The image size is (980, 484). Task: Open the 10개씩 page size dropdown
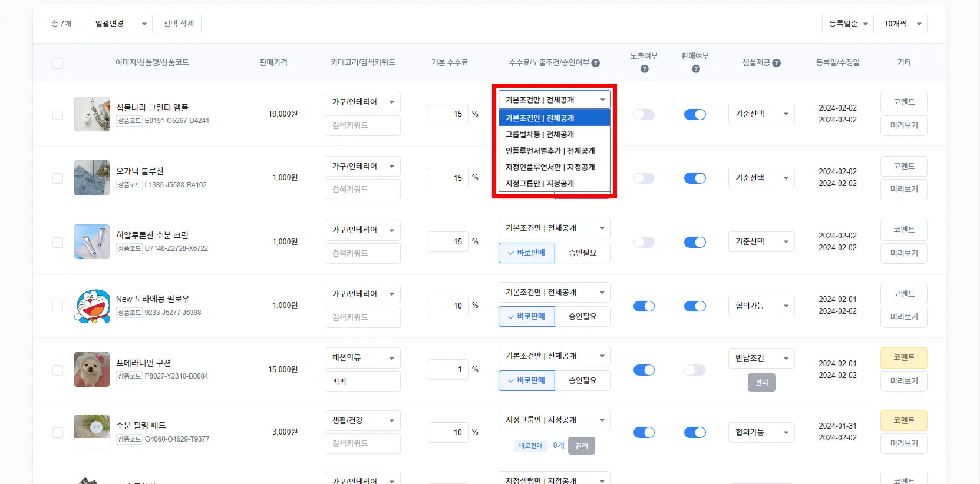click(x=902, y=24)
